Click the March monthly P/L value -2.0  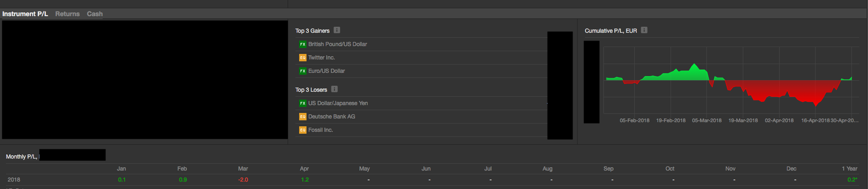tap(243, 180)
